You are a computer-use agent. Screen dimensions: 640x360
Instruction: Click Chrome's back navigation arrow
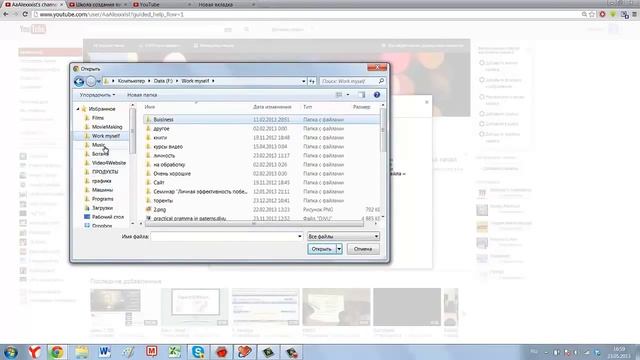point(6,14)
